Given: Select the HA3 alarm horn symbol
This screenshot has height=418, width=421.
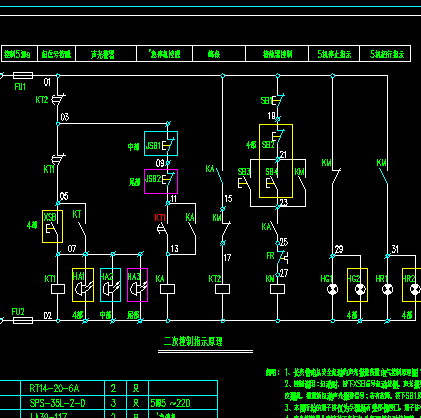Looking at the screenshot, I should coord(138,288).
